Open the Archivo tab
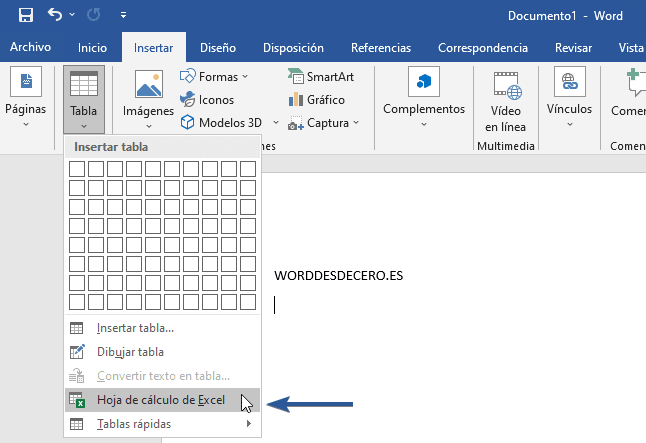This screenshot has height=443, width=646. click(x=30, y=47)
